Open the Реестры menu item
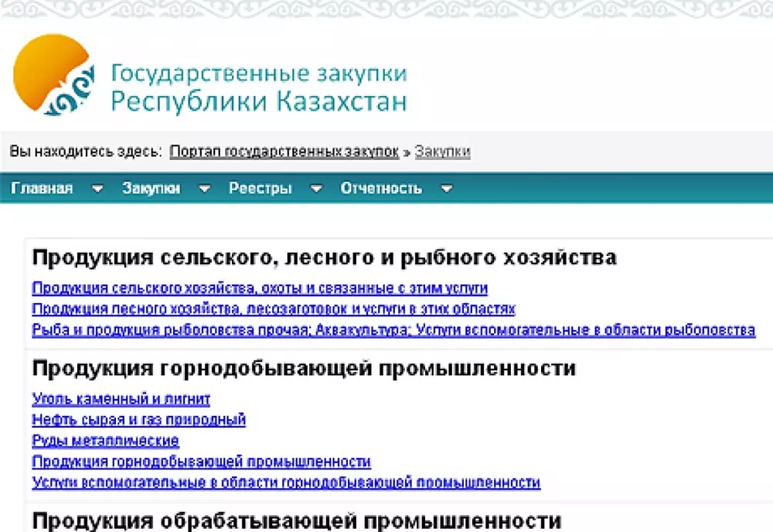This screenshot has height=532, width=773. pyautogui.click(x=261, y=189)
